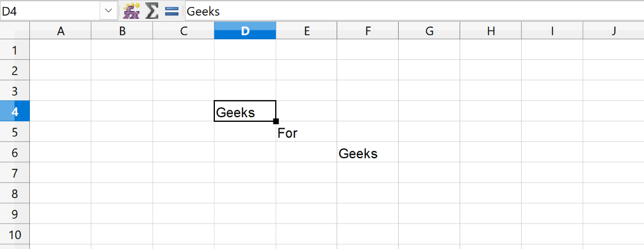644x249 pixels.
Task: Select row 10 by its header
Action: coord(15,234)
